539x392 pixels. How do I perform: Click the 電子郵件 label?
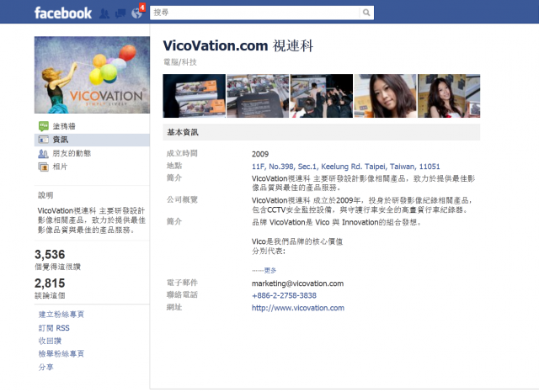click(x=182, y=283)
